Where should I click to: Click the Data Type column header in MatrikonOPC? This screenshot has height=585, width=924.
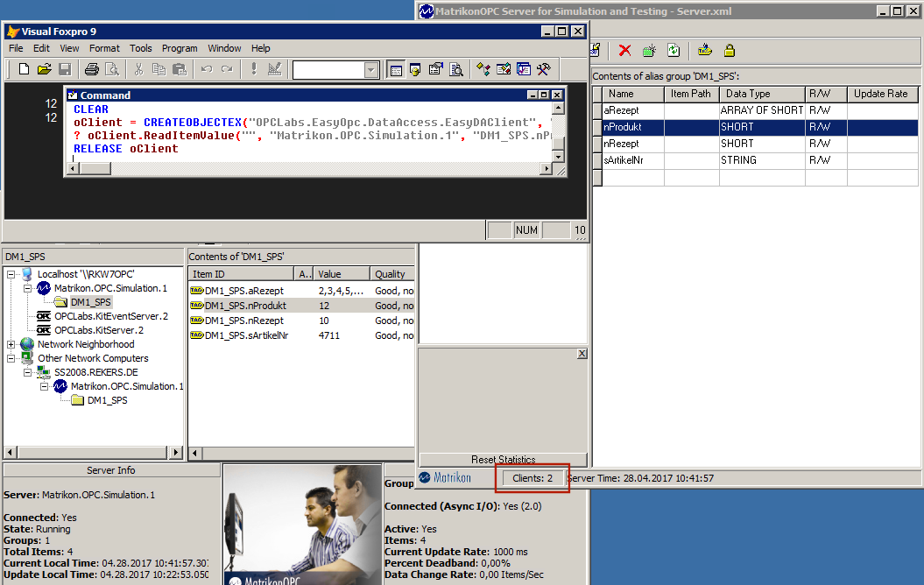click(762, 94)
